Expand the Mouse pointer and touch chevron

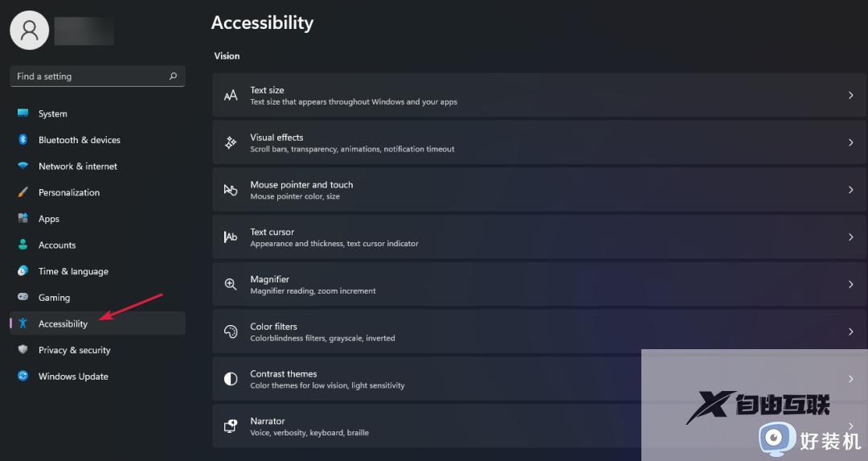pos(850,190)
